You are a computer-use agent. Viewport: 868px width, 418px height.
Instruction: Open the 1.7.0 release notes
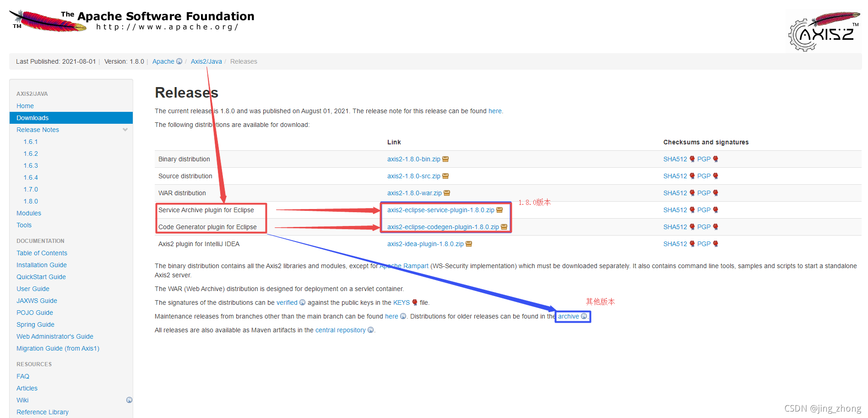click(31, 189)
